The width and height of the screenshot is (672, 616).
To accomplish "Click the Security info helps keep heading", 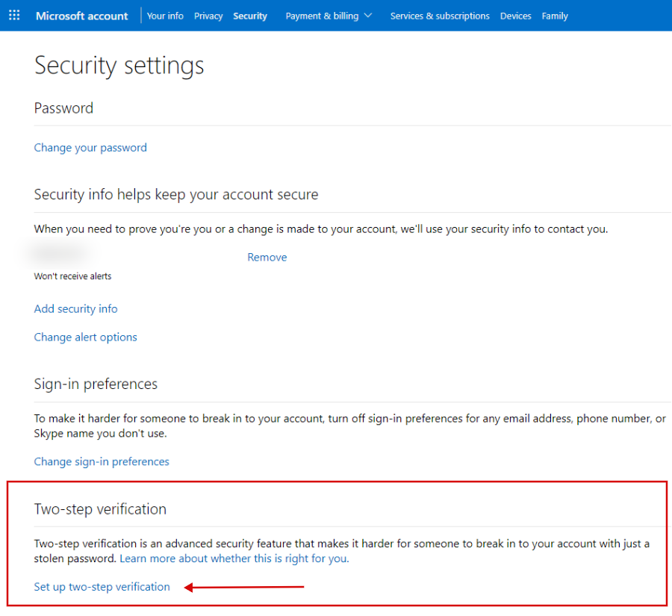I will pos(176,195).
